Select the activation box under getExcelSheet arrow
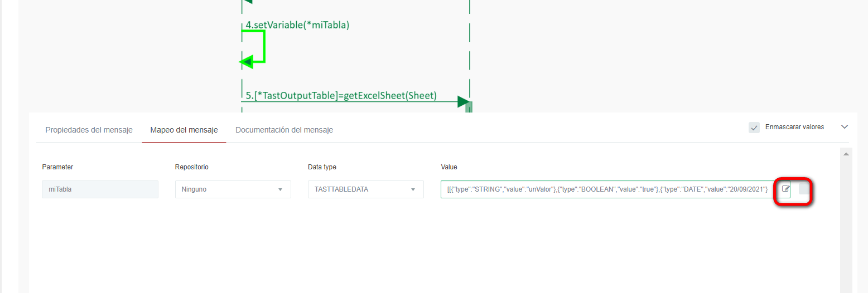The width and height of the screenshot is (868, 293). click(469, 107)
